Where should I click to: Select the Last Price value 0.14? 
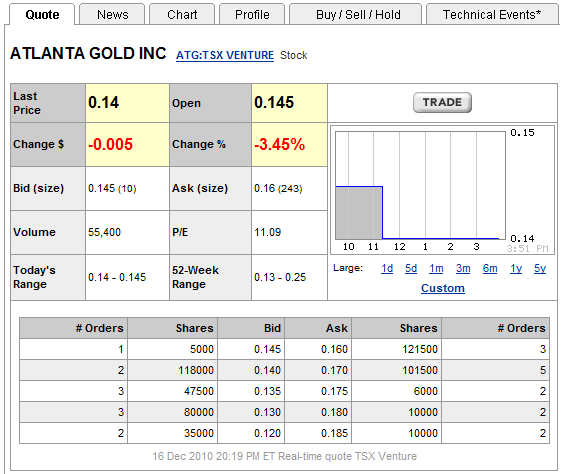pos(103,103)
